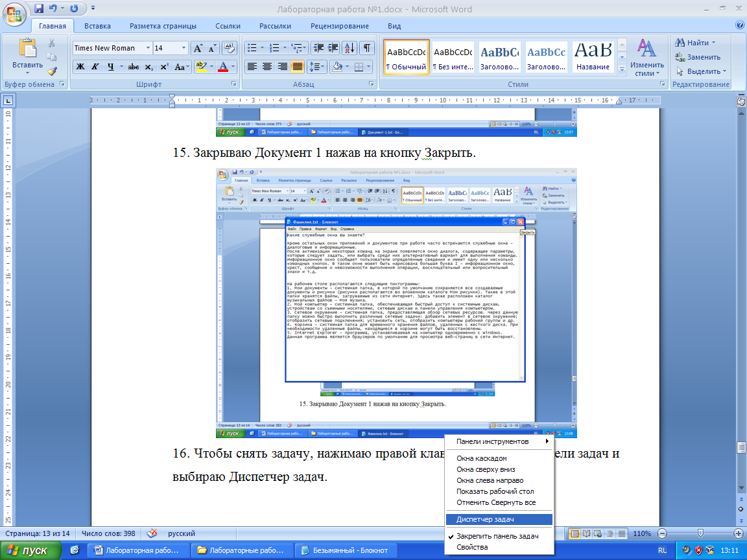
Task: Shrink font size with smaller A icon
Action: coord(212,47)
